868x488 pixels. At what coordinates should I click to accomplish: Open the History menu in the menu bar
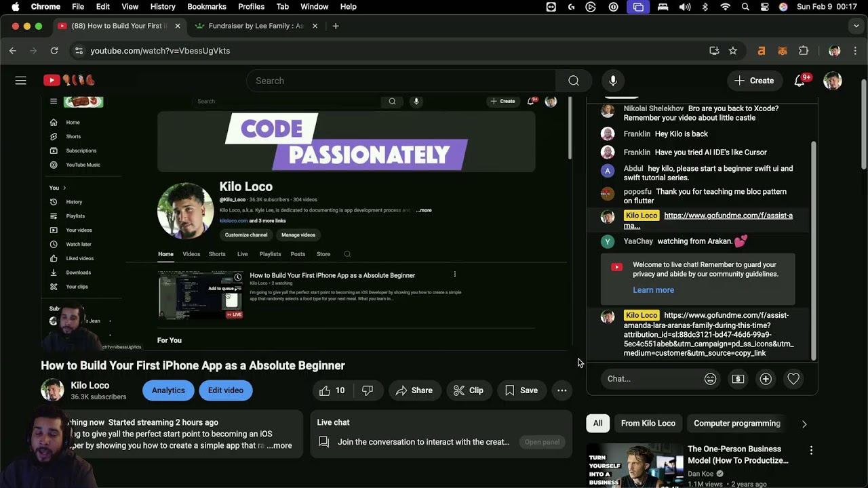coord(163,7)
